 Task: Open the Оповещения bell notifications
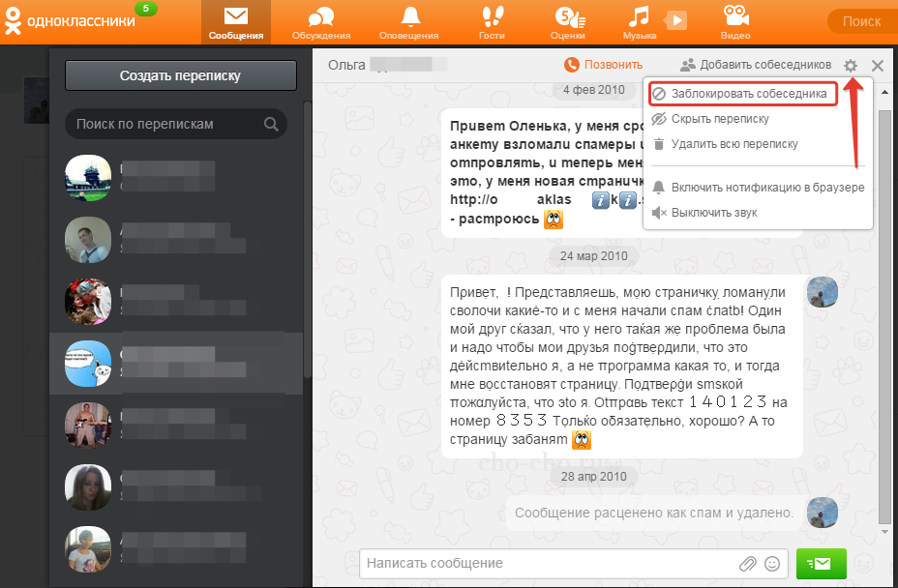pos(410,22)
